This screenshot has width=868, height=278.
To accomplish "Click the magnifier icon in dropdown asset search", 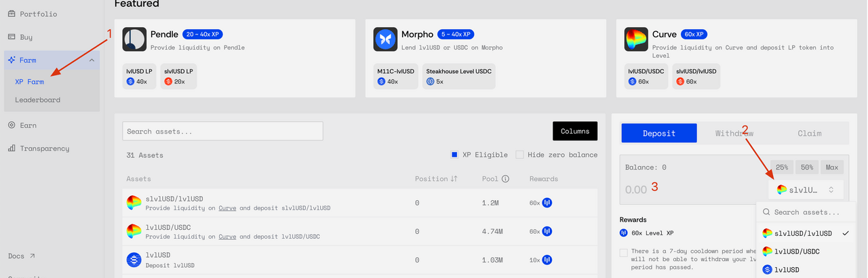I will [x=766, y=212].
